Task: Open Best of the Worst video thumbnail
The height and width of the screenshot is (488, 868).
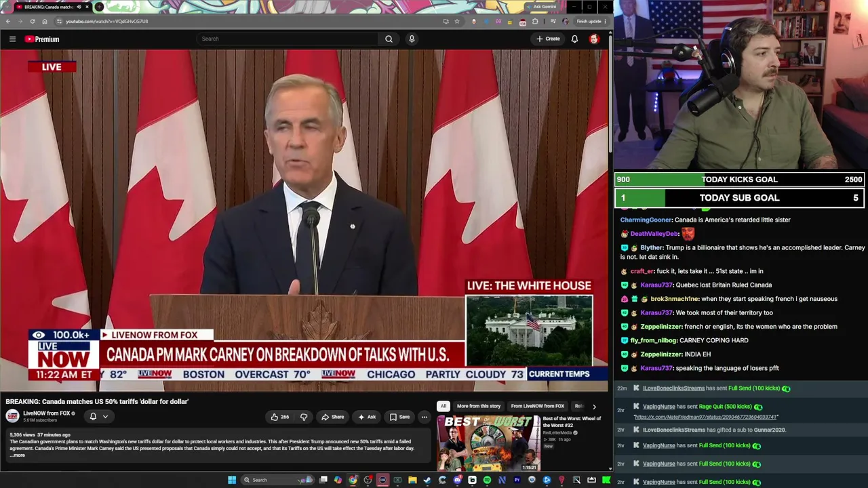Action: coord(488,443)
